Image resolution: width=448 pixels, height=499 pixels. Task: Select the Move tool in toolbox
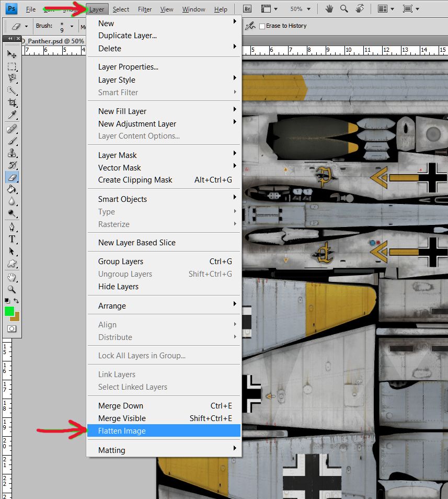pos(12,54)
